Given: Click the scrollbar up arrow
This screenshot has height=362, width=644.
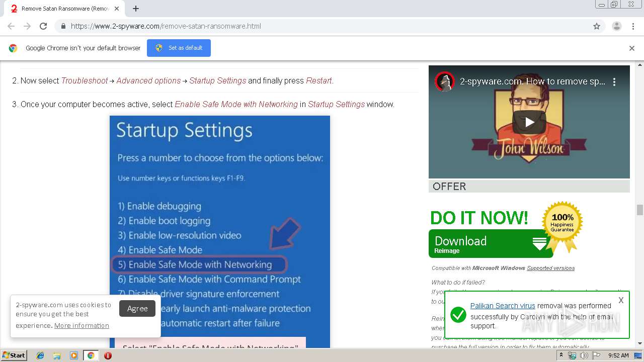Looking at the screenshot, I should pyautogui.click(x=639, y=65).
